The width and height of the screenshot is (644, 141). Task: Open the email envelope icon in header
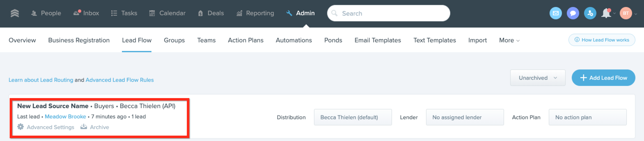tap(556, 13)
